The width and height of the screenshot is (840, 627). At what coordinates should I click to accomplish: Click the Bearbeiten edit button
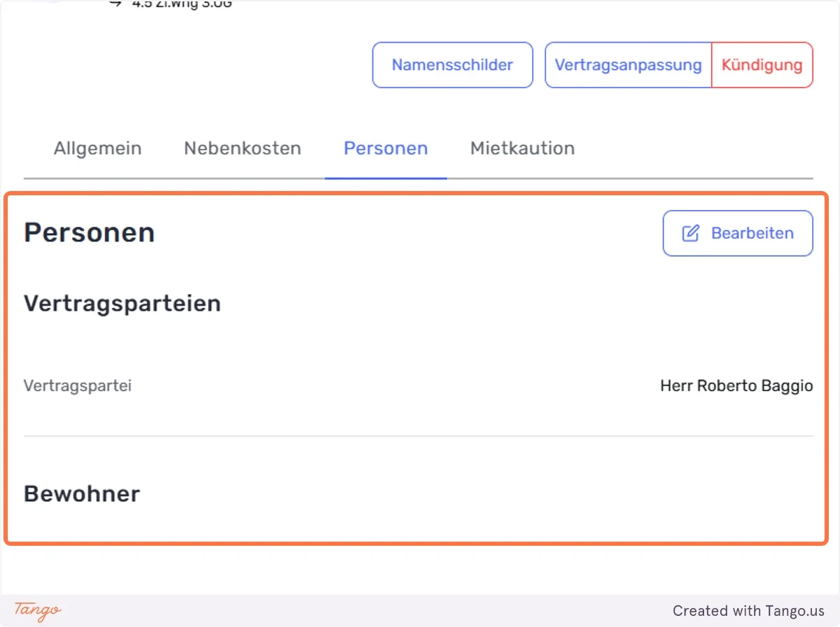[x=738, y=233]
